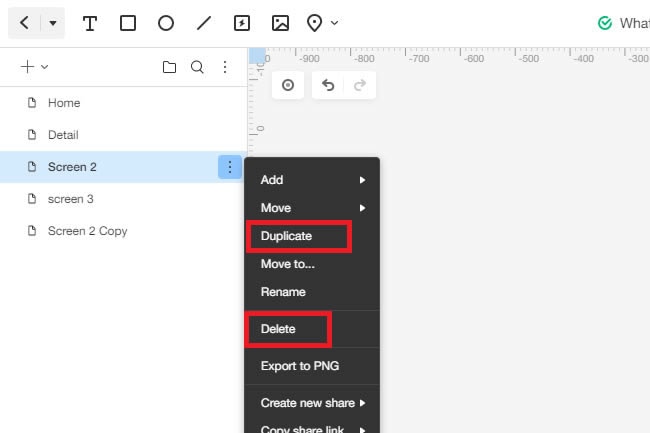Choose Move to... from the context menu

pos(312,264)
